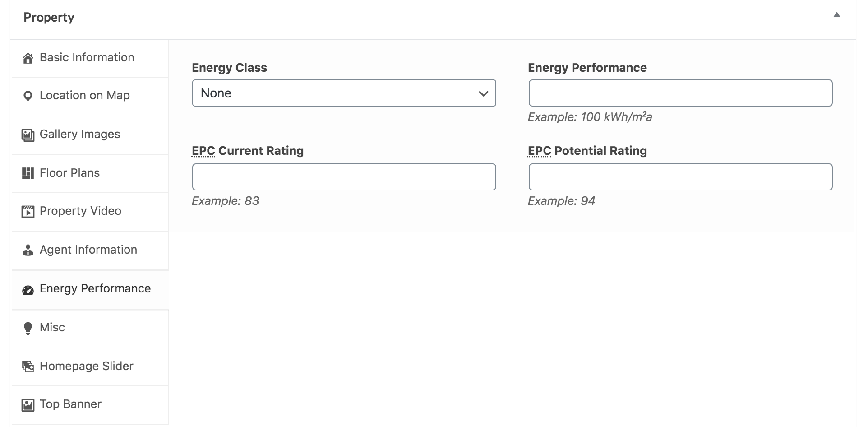
Task: Open the Energy Class dropdown
Action: pyautogui.click(x=344, y=93)
